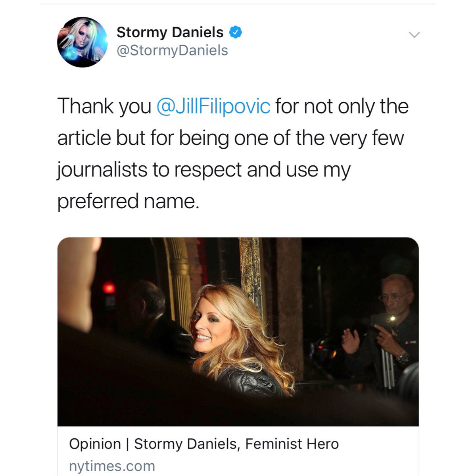Open the @JillFilipovic mention link

(214, 106)
